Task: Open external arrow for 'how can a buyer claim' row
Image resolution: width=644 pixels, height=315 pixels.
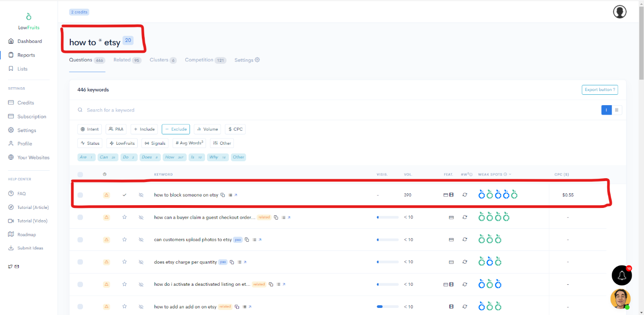Action: coord(289,217)
